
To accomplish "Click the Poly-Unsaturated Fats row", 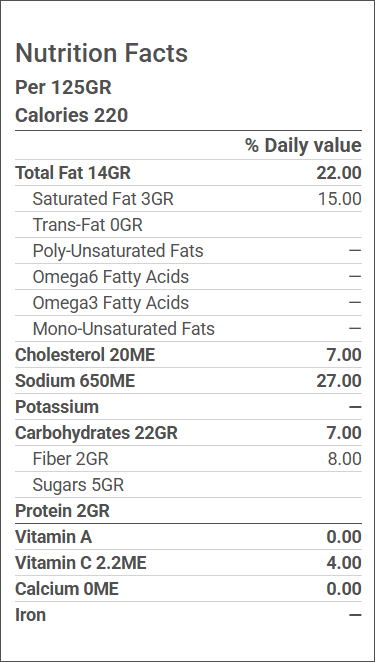I will 188,251.
